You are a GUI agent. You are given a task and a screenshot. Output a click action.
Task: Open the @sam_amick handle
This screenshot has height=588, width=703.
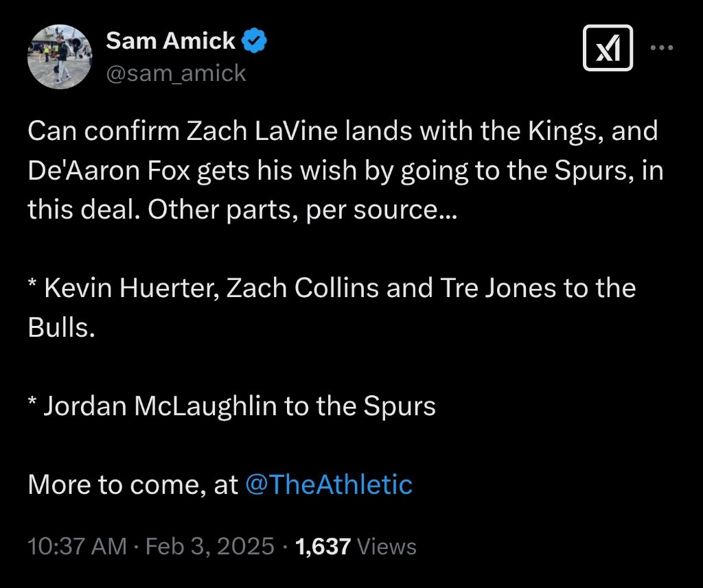coord(175,73)
